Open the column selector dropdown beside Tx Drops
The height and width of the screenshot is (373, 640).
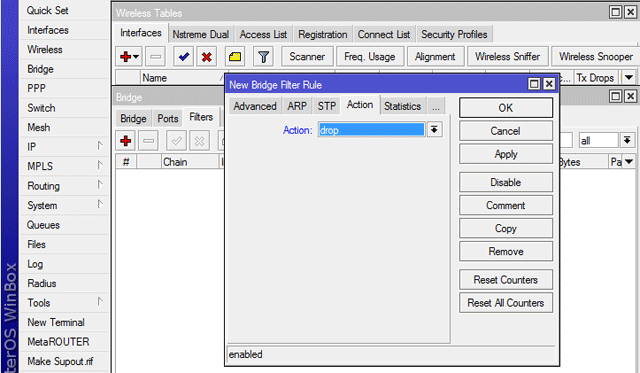[x=629, y=77]
